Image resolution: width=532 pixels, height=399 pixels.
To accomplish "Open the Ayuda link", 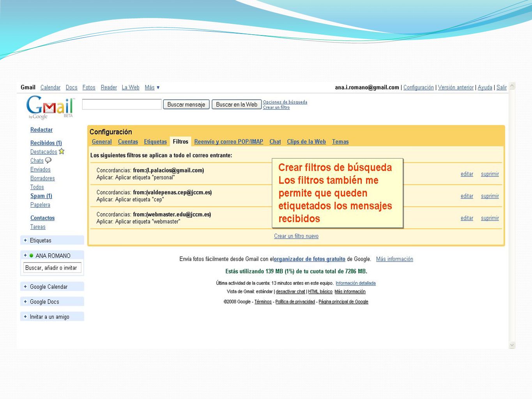I will pyautogui.click(x=485, y=87).
